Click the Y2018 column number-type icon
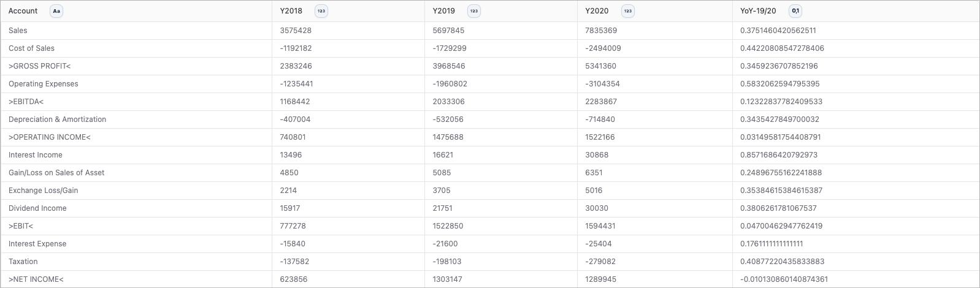This screenshot has height=288, width=980. coord(321,11)
